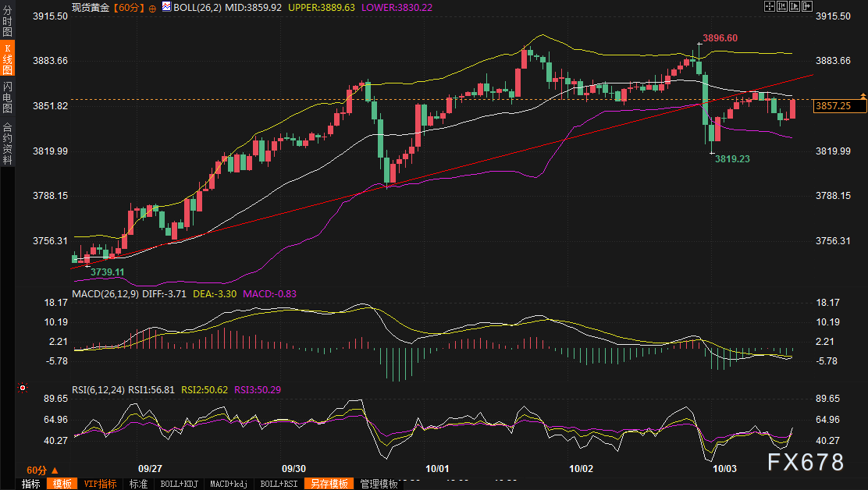Click the current price label 3857.25
The height and width of the screenshot is (490, 868).
pyautogui.click(x=837, y=106)
